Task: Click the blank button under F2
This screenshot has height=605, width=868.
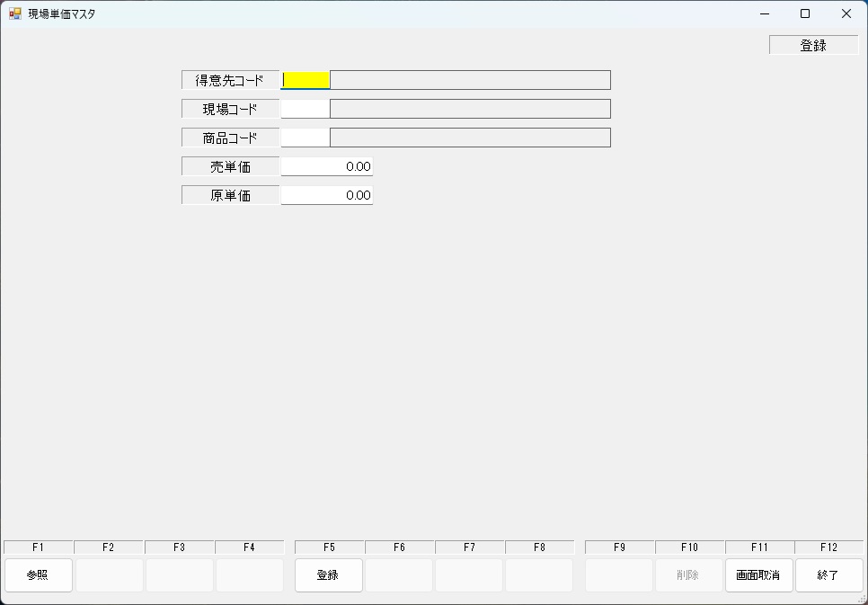Action: coord(109,575)
